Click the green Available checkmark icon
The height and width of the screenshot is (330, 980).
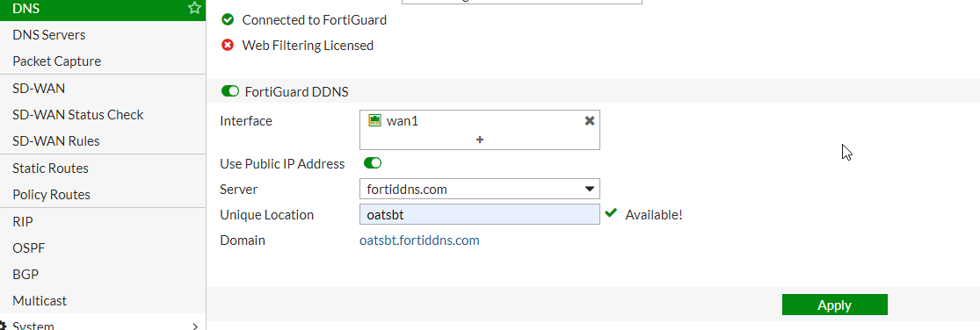pyautogui.click(x=611, y=214)
